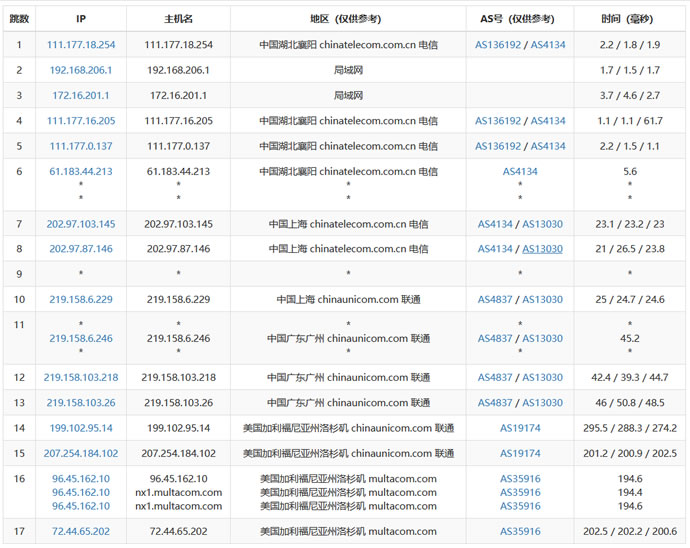Select region text 中国上海 chinaunicom.com 联通
The height and width of the screenshot is (548, 690).
(x=348, y=299)
